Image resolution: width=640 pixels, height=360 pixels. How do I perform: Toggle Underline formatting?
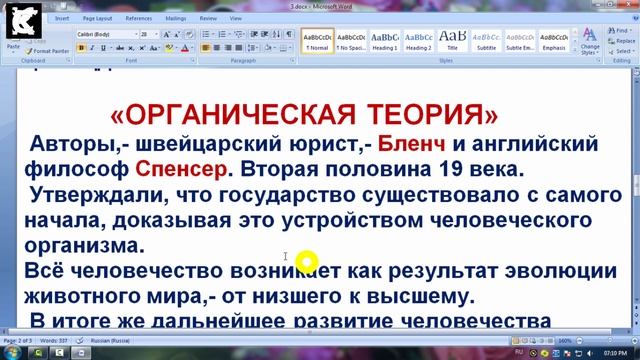click(103, 48)
